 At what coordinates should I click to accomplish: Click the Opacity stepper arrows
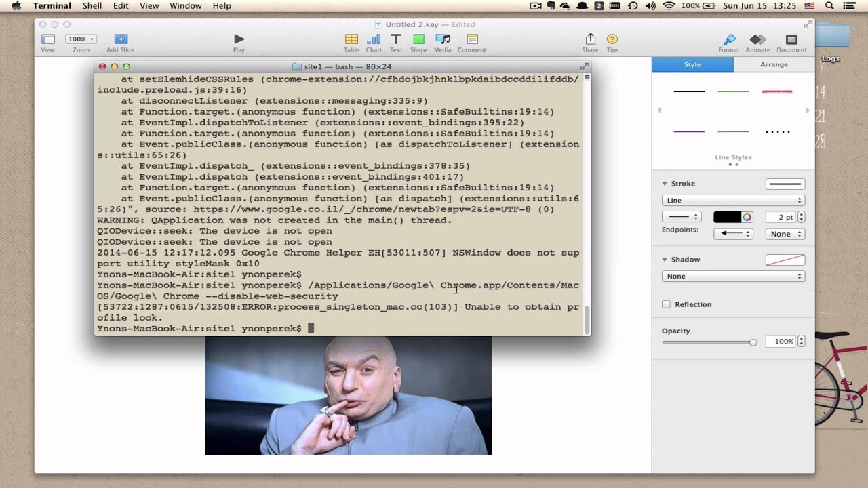[802, 342]
